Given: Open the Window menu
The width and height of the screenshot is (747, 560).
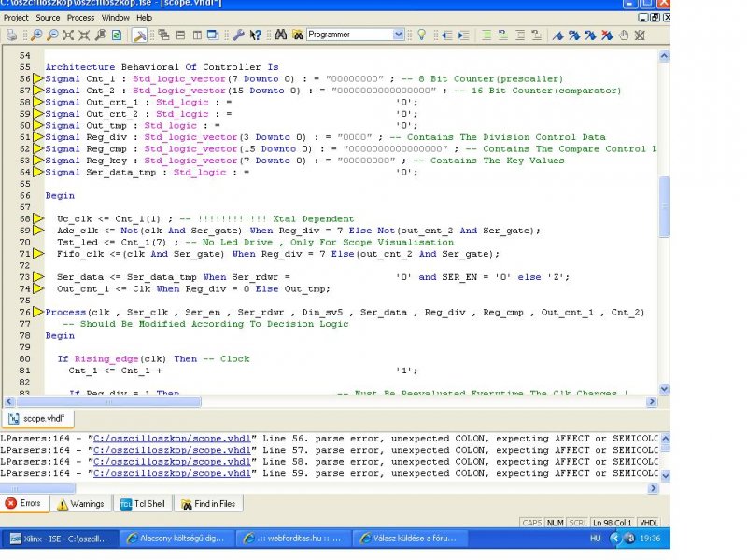Looking at the screenshot, I should (x=115, y=18).
